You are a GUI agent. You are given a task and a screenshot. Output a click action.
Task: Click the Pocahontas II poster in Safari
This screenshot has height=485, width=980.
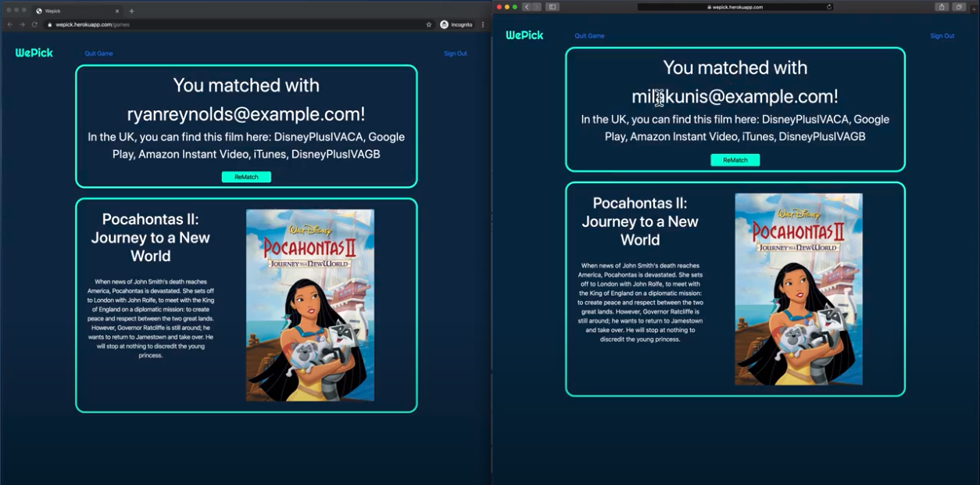pyautogui.click(x=798, y=289)
